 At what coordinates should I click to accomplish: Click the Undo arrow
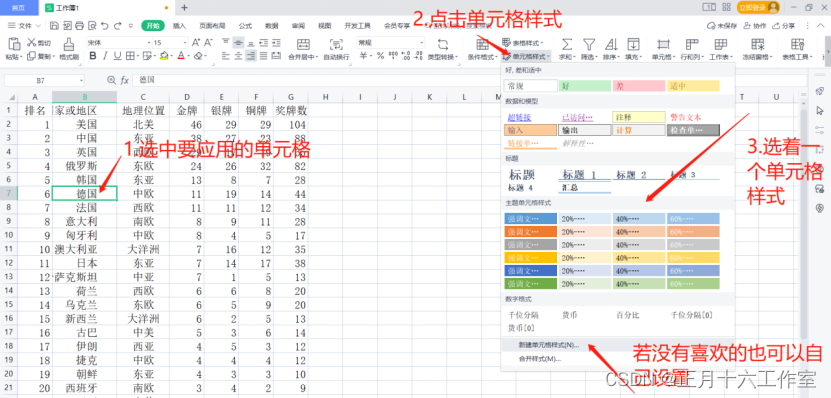click(105, 25)
